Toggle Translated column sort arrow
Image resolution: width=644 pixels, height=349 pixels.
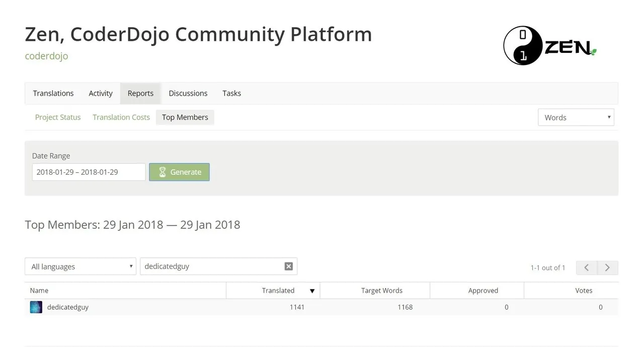(x=312, y=291)
